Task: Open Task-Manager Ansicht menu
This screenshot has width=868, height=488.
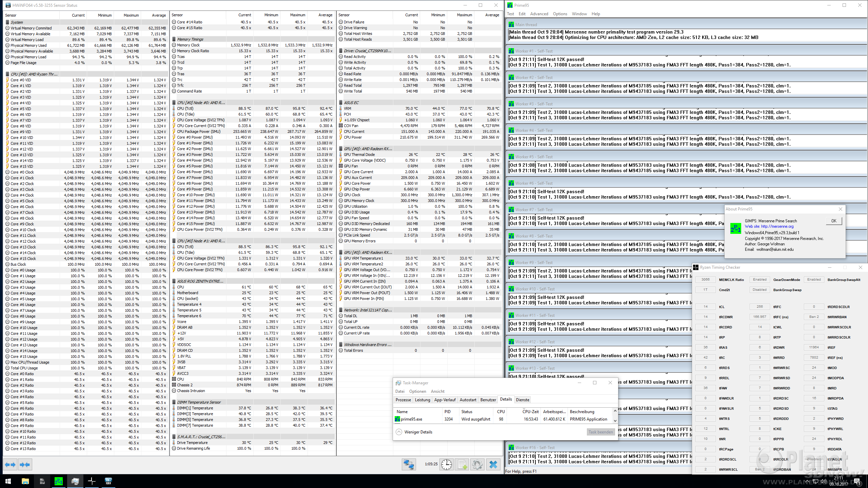Action: pos(437,391)
